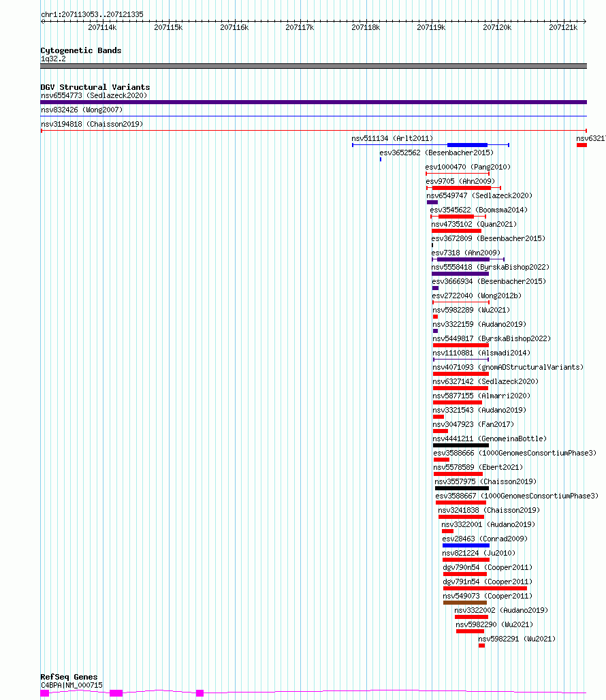Click the gray 1q32.2 cytogenetic band
Viewport: 606px width, 700px height.
(x=314, y=66)
